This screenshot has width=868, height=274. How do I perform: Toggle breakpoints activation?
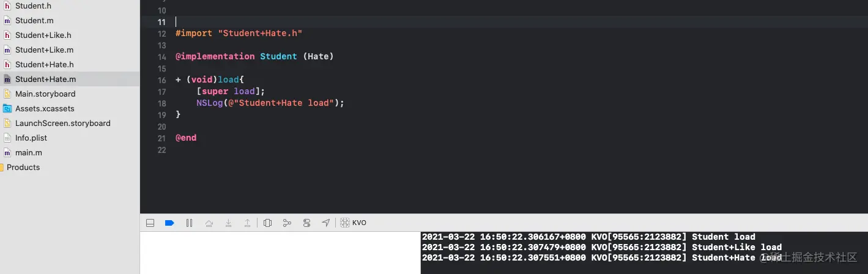pyautogui.click(x=169, y=223)
